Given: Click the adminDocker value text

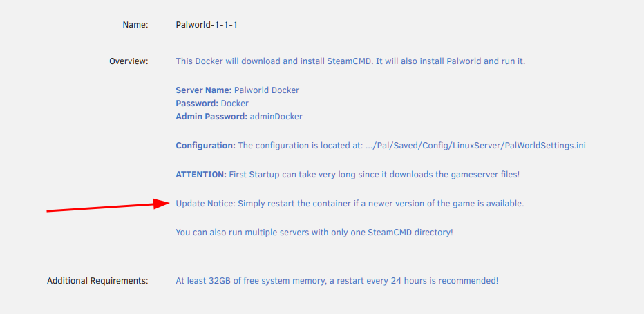Looking at the screenshot, I should (276, 117).
